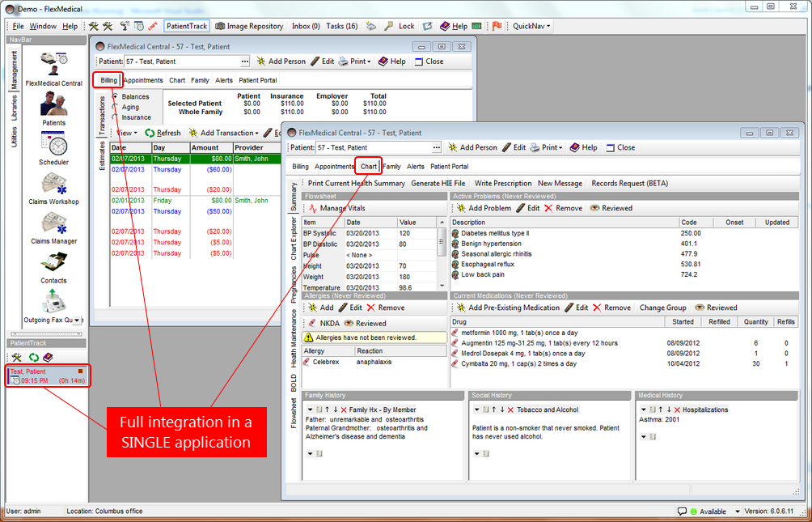Delete the Family Hx - By Member entry
The image size is (812, 522).
point(344,410)
